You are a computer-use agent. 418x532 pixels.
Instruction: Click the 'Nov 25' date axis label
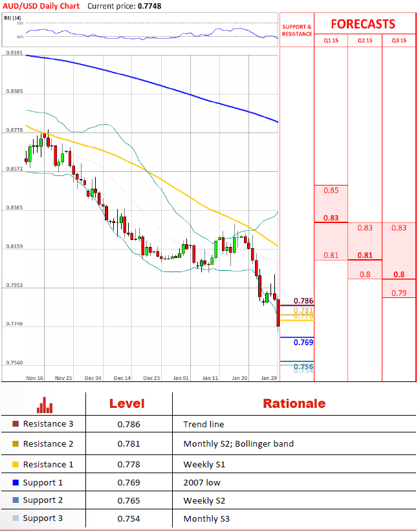[63, 378]
